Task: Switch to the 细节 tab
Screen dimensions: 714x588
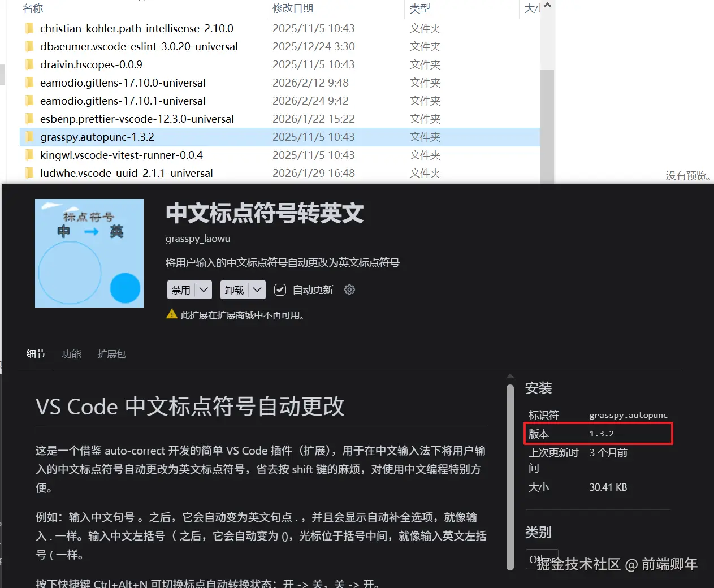Action: tap(36, 354)
